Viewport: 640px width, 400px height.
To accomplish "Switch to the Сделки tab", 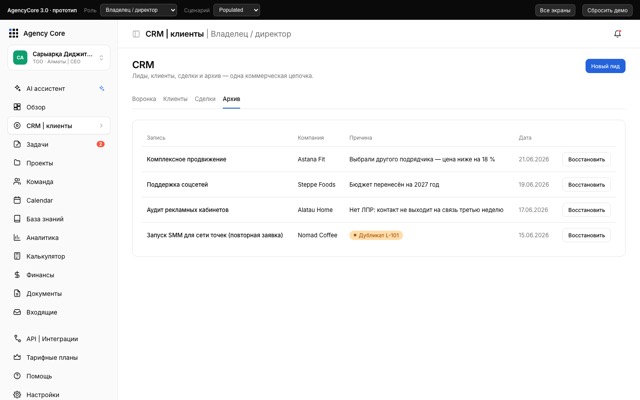I will pos(205,99).
